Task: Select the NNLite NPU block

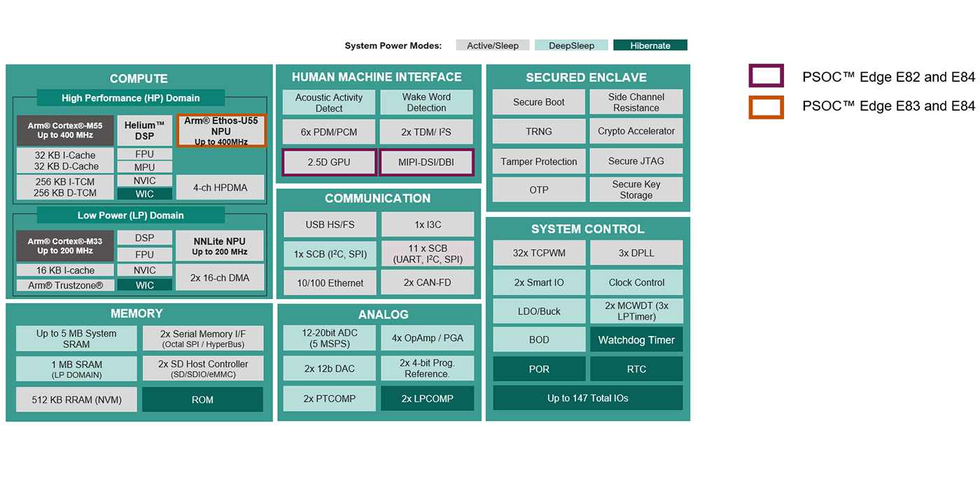Action: 220,246
